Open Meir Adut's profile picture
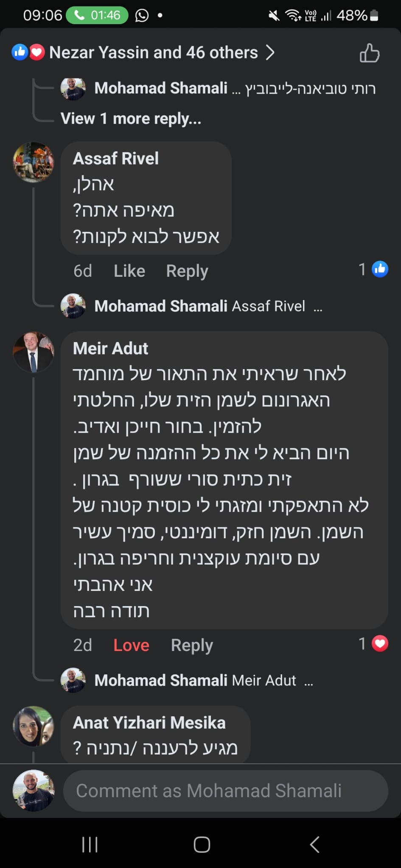This screenshot has width=401, height=868. (34, 352)
